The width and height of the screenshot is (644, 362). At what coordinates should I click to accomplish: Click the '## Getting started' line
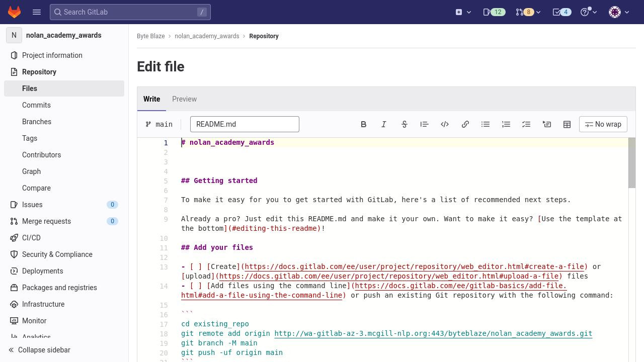[219, 180]
